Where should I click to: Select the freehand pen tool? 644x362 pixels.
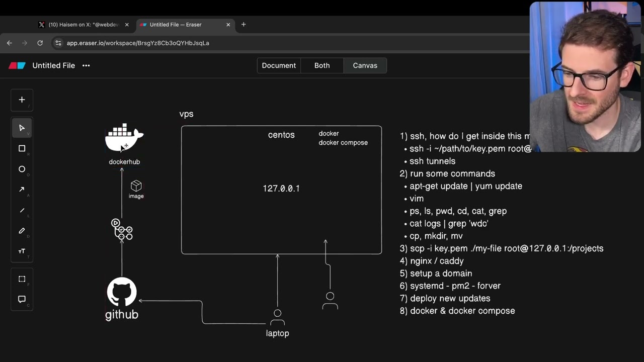pos(22,231)
